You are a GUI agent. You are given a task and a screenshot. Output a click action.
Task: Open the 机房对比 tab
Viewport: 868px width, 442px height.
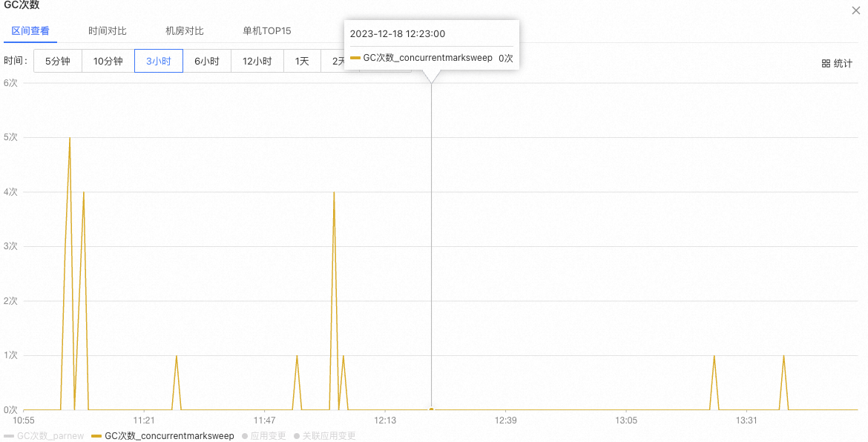[x=185, y=31]
